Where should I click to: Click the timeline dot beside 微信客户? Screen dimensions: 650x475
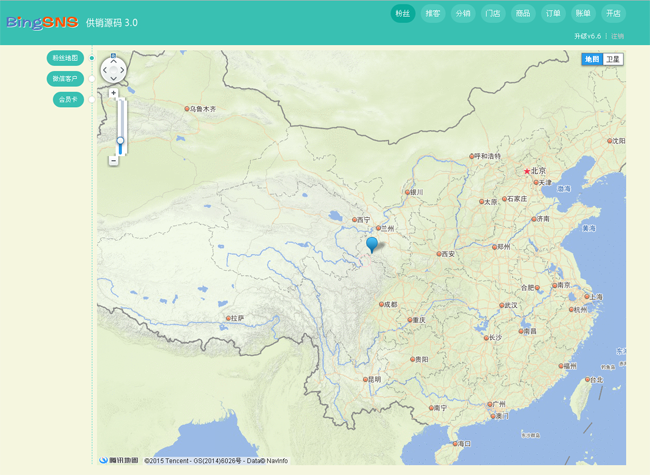(x=92, y=79)
